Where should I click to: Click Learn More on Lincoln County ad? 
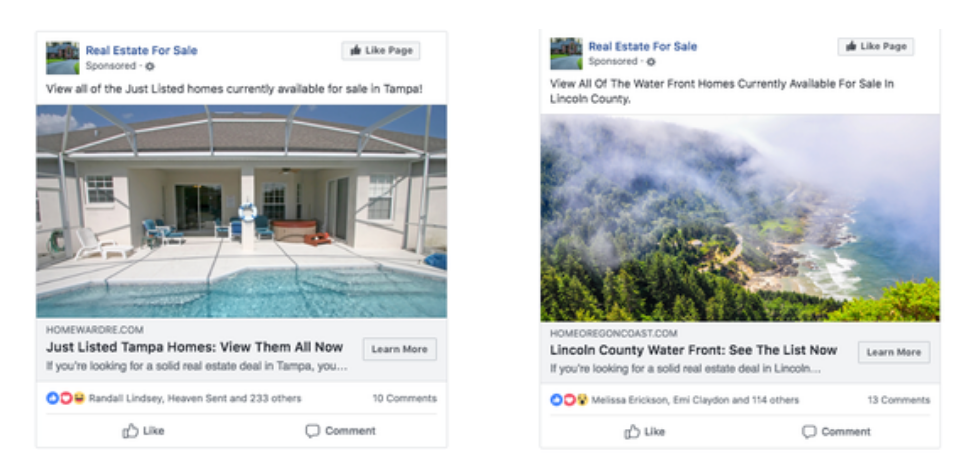893,352
